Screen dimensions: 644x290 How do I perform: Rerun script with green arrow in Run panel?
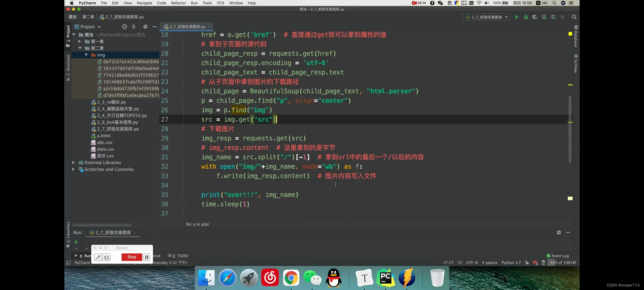tap(76, 242)
